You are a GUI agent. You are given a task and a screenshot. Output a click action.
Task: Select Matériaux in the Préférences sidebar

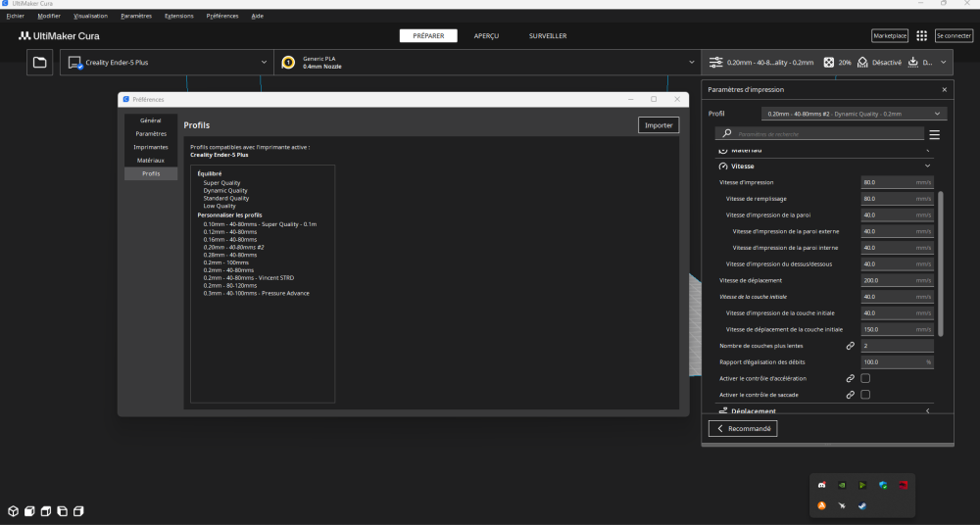(151, 161)
